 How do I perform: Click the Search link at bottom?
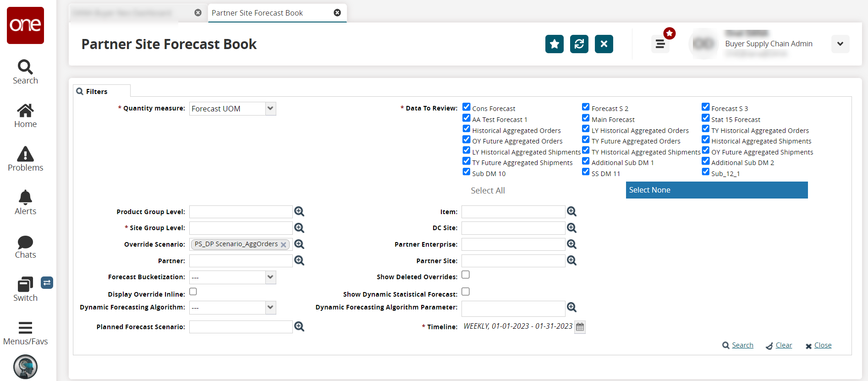tap(742, 345)
